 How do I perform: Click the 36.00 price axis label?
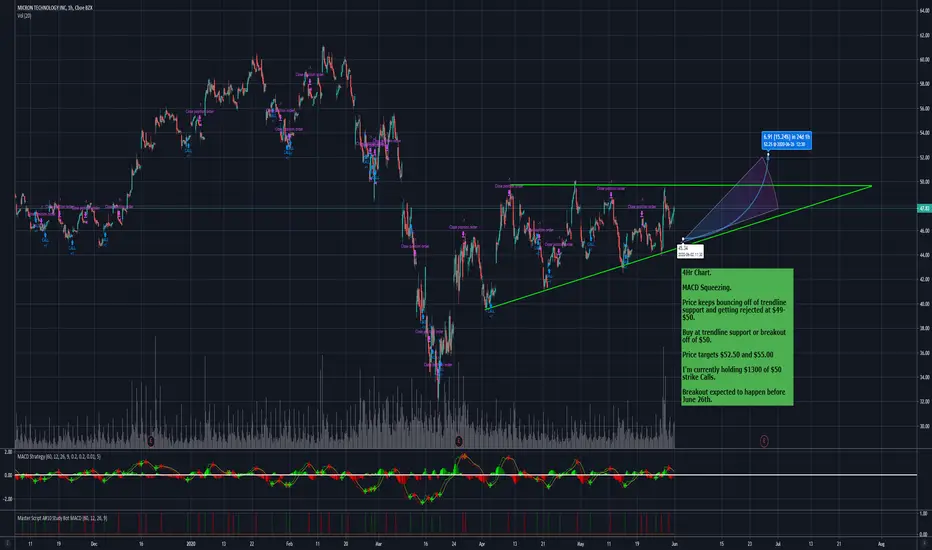click(924, 353)
